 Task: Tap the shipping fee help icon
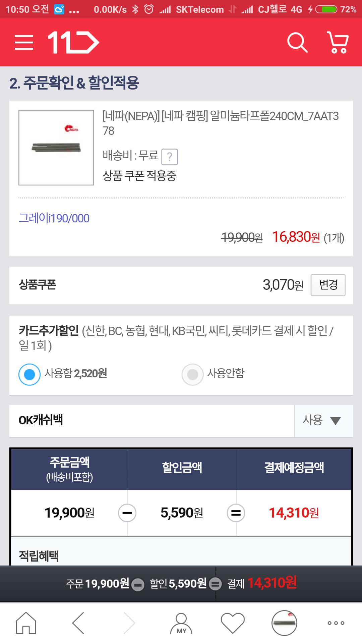click(x=170, y=157)
